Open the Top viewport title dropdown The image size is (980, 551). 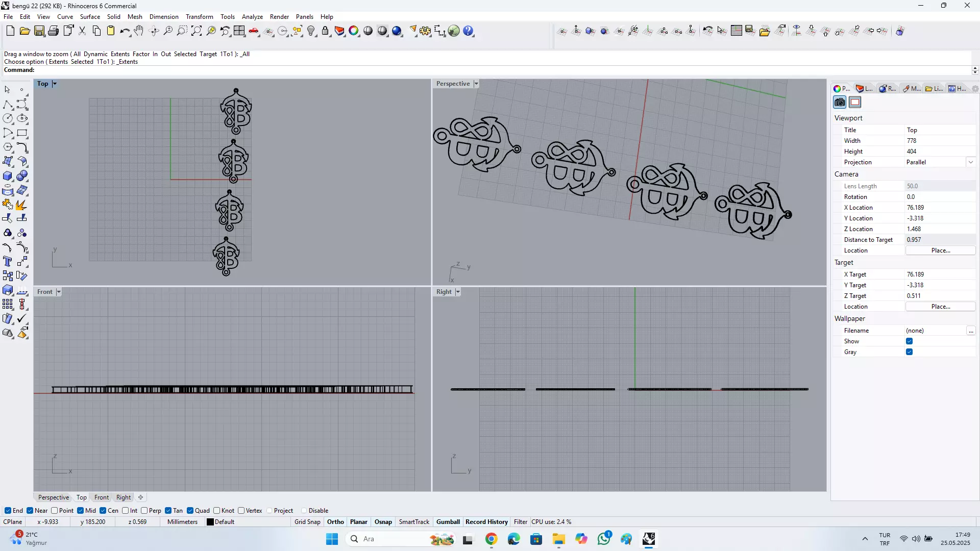[55, 84]
